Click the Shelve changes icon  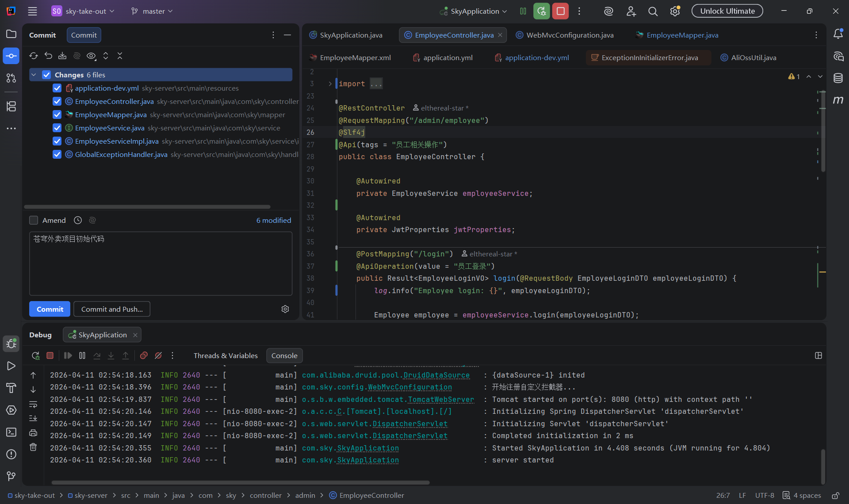[x=62, y=56]
